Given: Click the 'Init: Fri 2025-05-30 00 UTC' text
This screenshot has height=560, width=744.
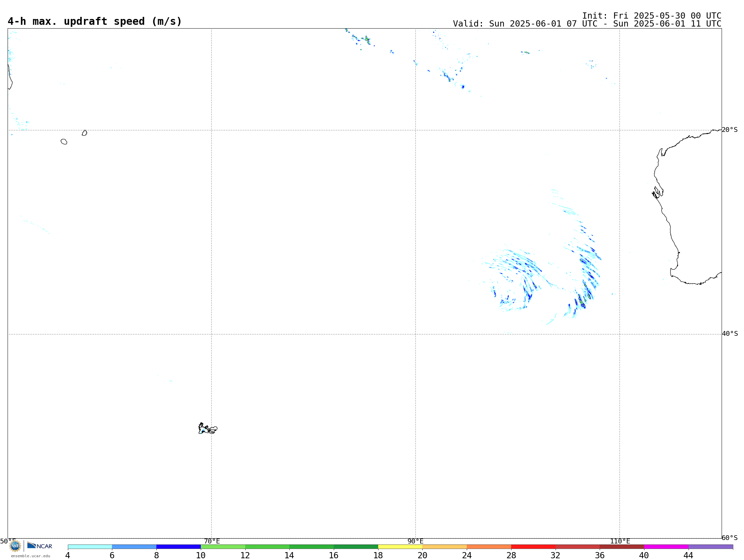Looking at the screenshot, I should 652,16.
